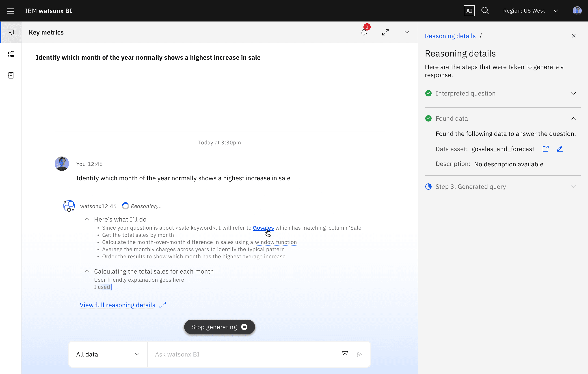The image size is (588, 374).
Task: Open the All data dropdown
Action: [108, 354]
